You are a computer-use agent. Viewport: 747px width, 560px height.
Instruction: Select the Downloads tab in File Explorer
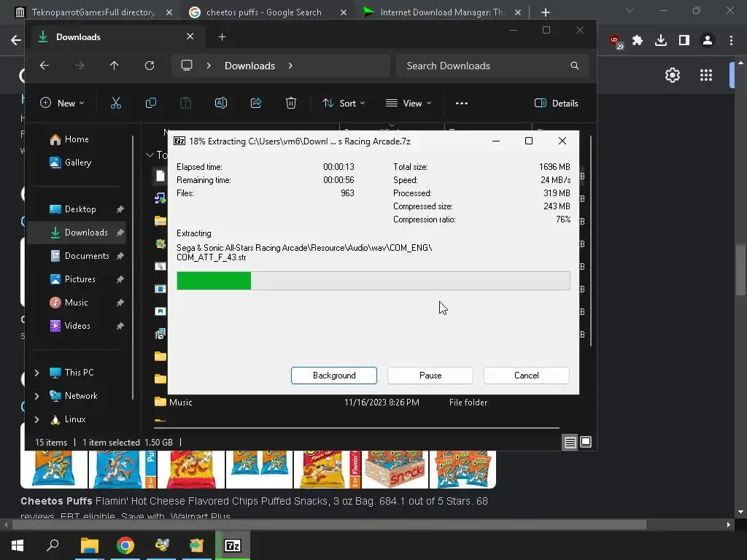[x=117, y=36]
